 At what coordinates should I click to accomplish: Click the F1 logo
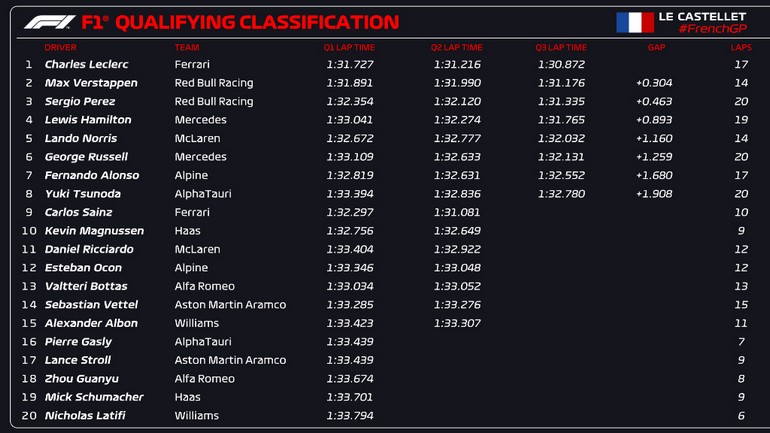[49, 22]
